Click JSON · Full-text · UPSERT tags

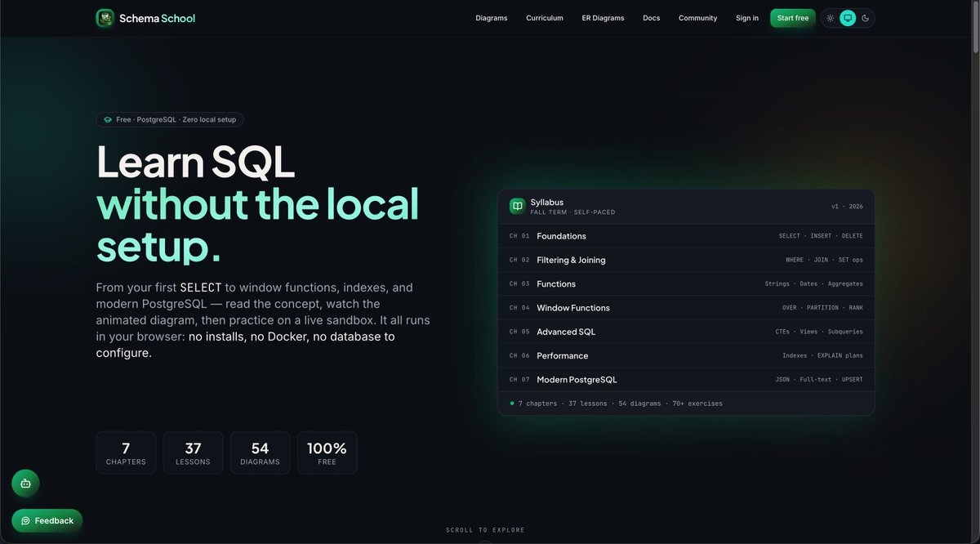(819, 380)
